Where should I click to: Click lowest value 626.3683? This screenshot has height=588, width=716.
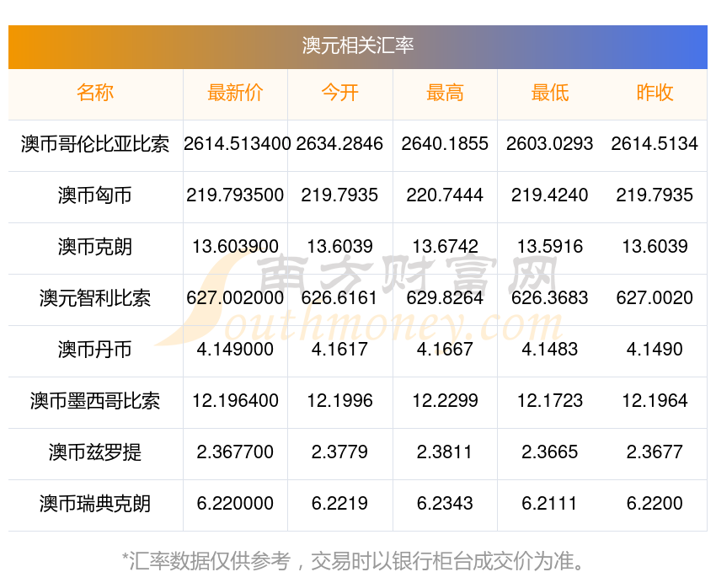tap(550, 298)
